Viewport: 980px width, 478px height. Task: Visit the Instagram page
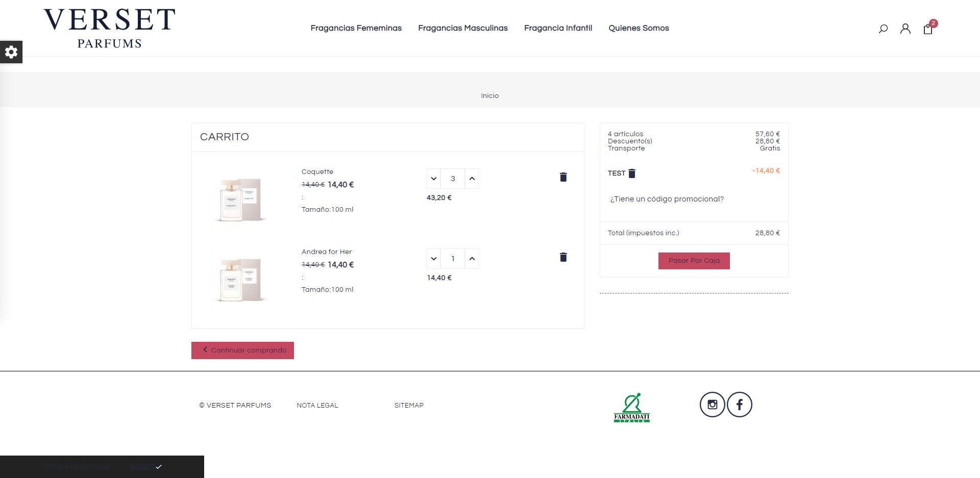click(x=713, y=405)
